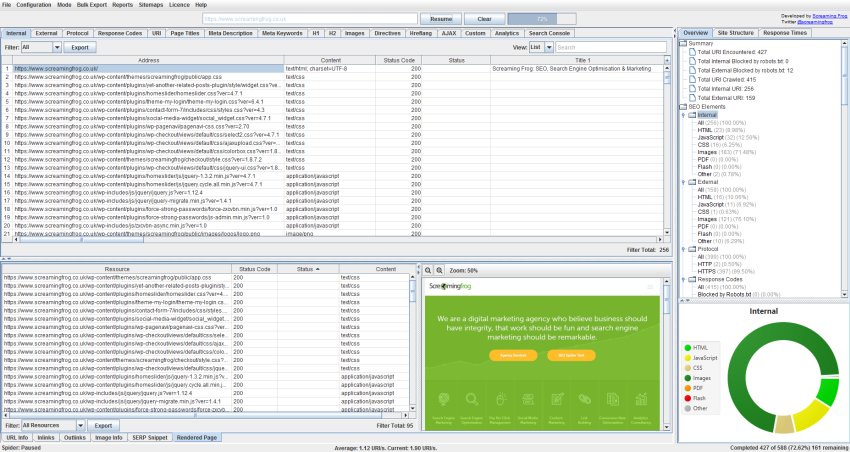Open the Filter All dropdown above address table
The height and width of the screenshot is (452, 850).
[x=57, y=48]
